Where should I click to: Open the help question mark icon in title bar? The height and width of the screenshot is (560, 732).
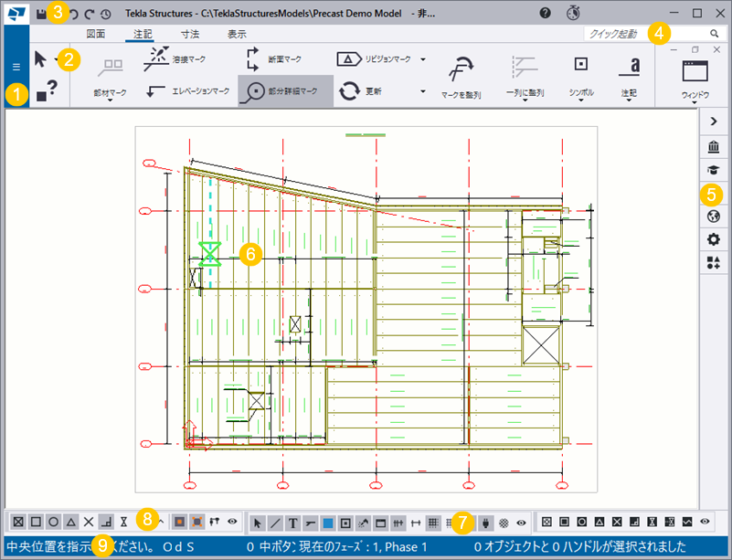[546, 14]
